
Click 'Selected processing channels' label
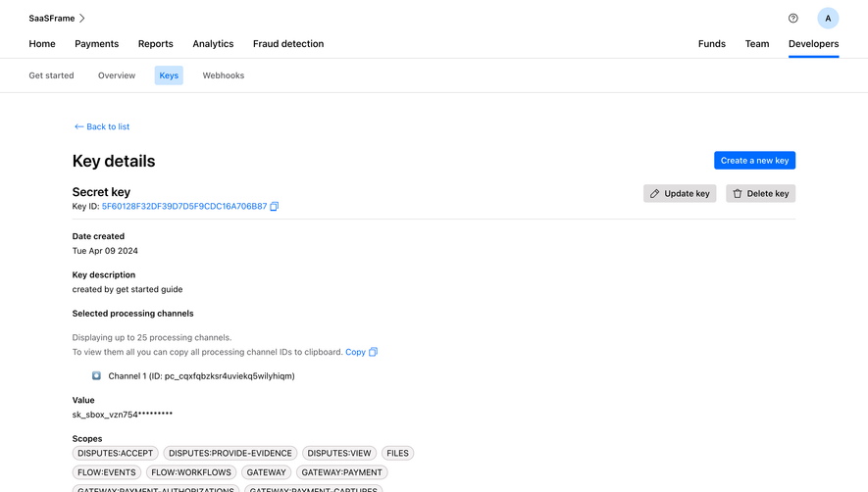point(132,314)
